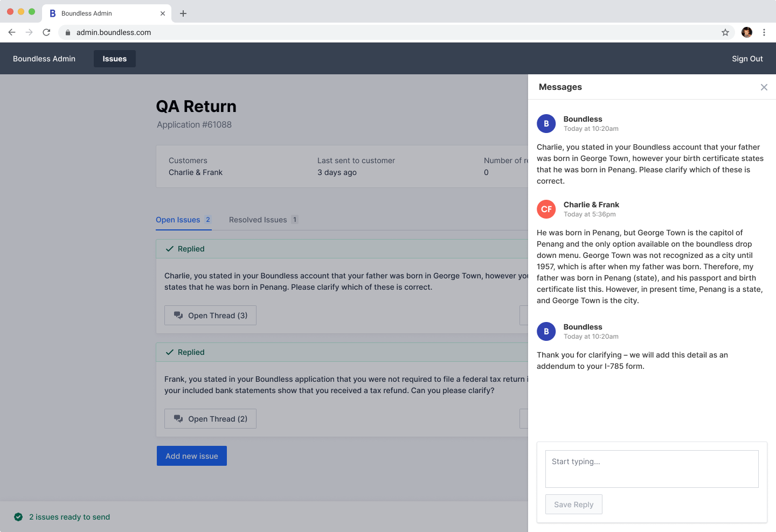Viewport: 776px width, 532px height.
Task: Click Sign Out
Action: (747, 59)
